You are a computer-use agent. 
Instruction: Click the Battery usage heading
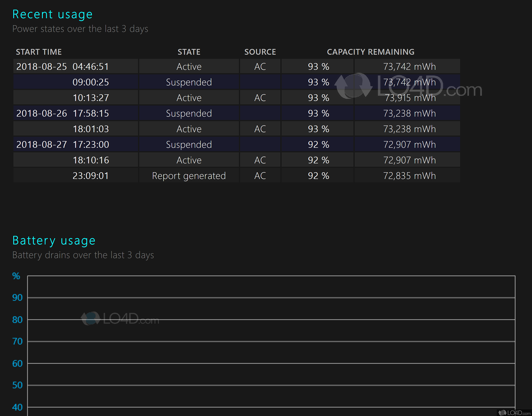pyautogui.click(x=54, y=240)
